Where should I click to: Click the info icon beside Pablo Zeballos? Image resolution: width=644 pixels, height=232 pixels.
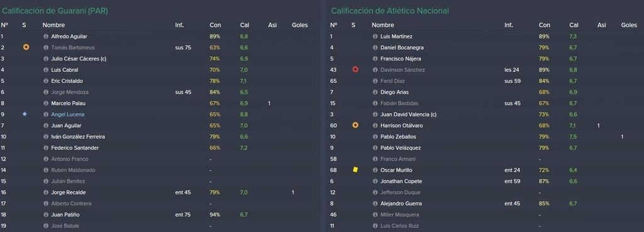[375, 136]
